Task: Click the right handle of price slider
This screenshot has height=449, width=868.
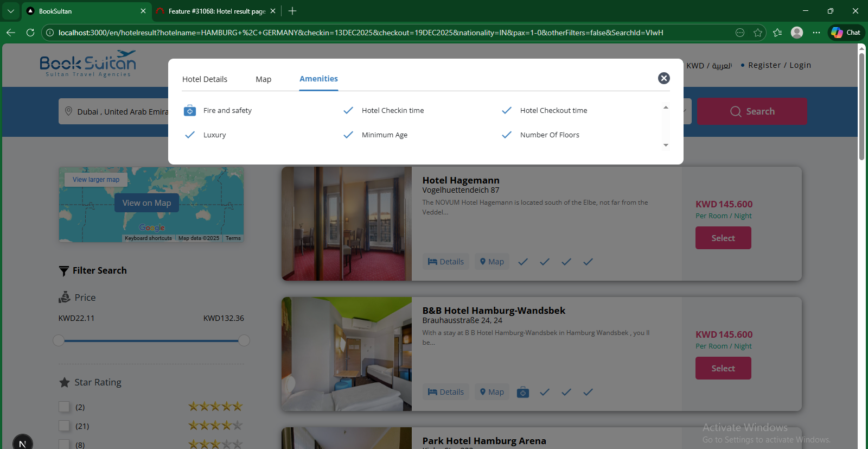Action: point(244,340)
